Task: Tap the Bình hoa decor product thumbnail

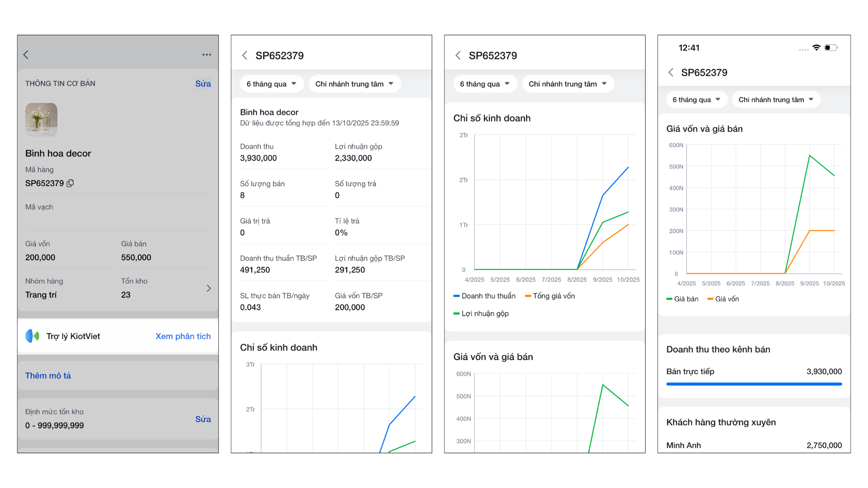Action: (x=41, y=119)
